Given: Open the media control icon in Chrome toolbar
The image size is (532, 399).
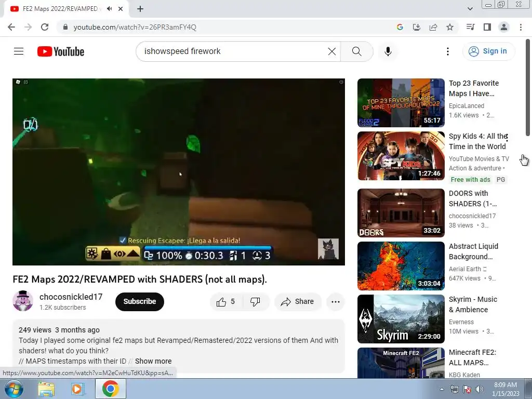Looking at the screenshot, I should (470, 27).
